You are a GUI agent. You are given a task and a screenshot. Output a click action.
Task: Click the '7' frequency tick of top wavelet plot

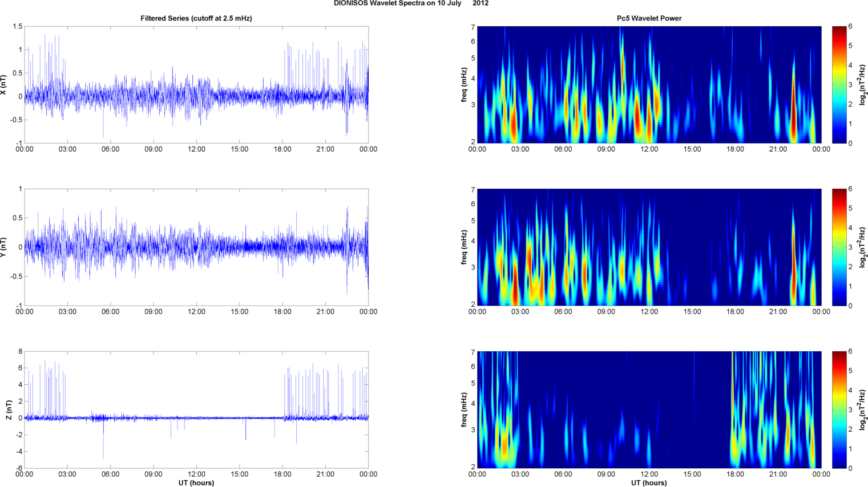tap(473, 27)
